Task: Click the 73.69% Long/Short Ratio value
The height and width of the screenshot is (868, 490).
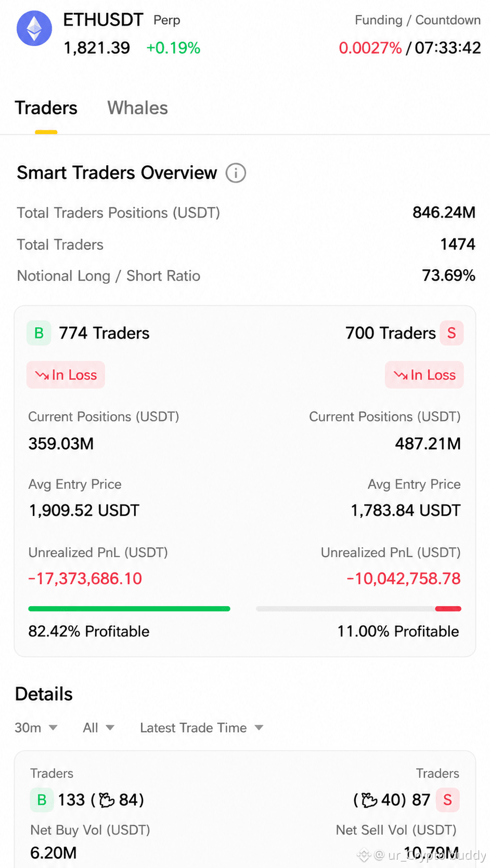Action: [448, 275]
